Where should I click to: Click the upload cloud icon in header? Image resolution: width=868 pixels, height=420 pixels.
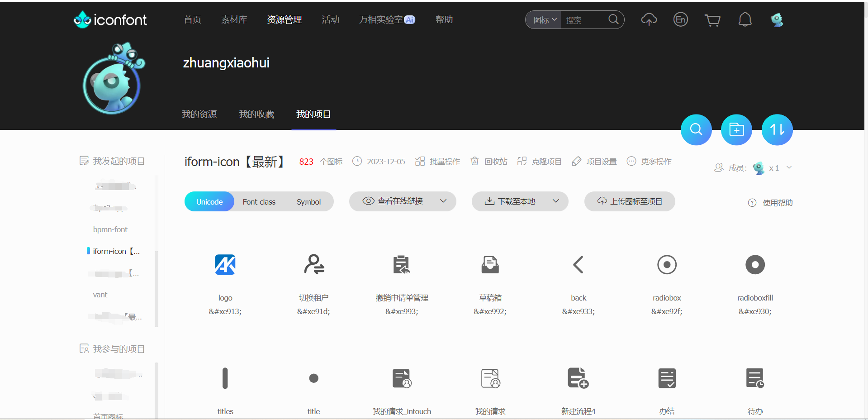click(x=649, y=19)
